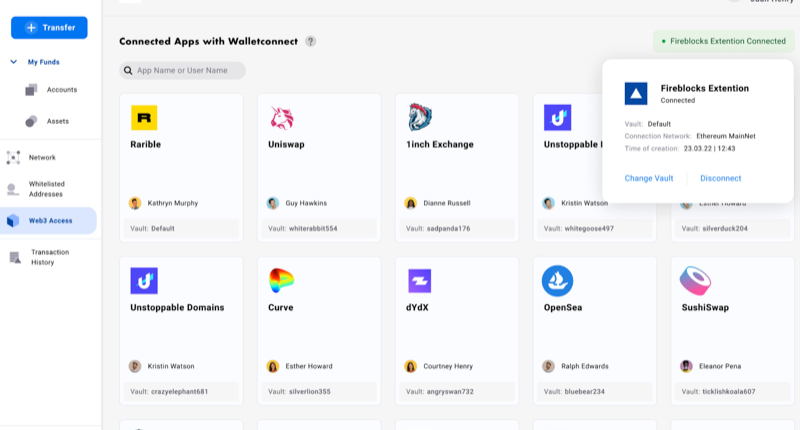
Task: Click Disconnect link in popup
Action: 720,178
